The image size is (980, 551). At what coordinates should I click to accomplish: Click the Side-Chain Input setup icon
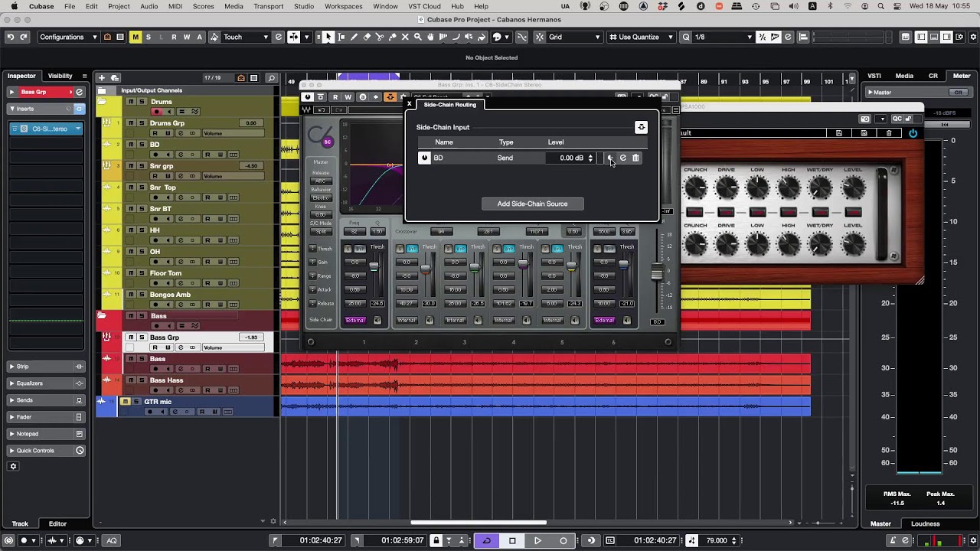[x=641, y=127]
